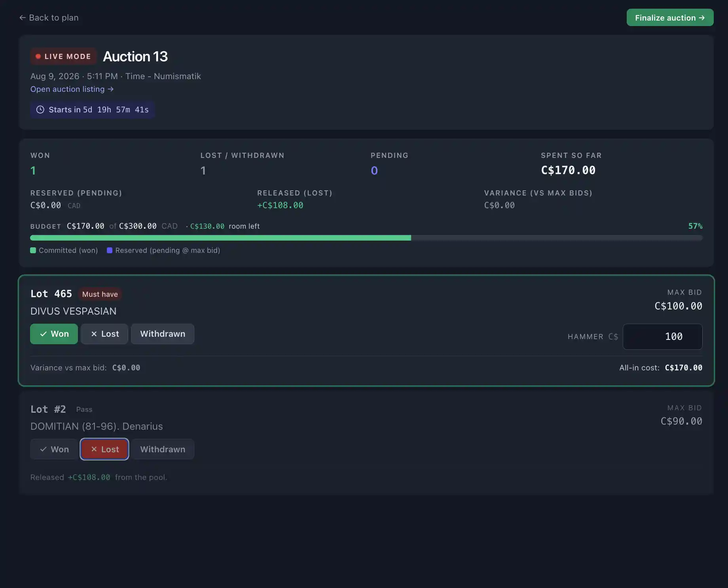
Task: Click the Pending count 0
Action: (x=374, y=171)
